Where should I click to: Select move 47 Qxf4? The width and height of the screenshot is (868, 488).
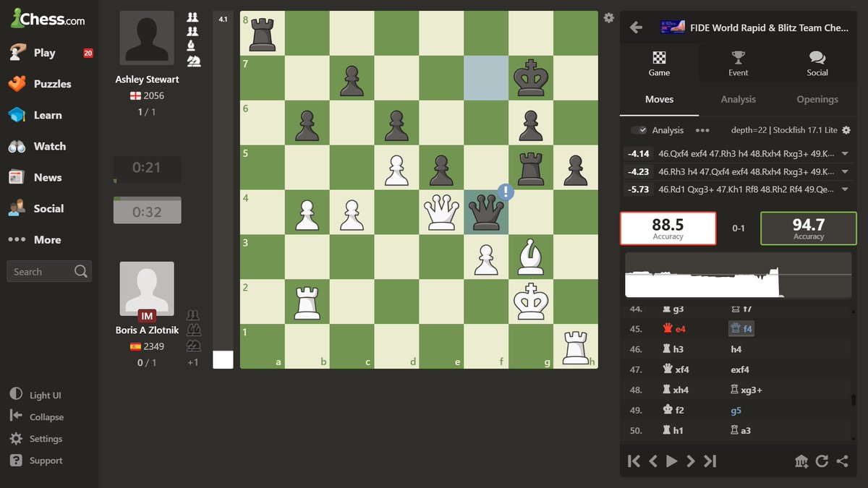point(676,369)
